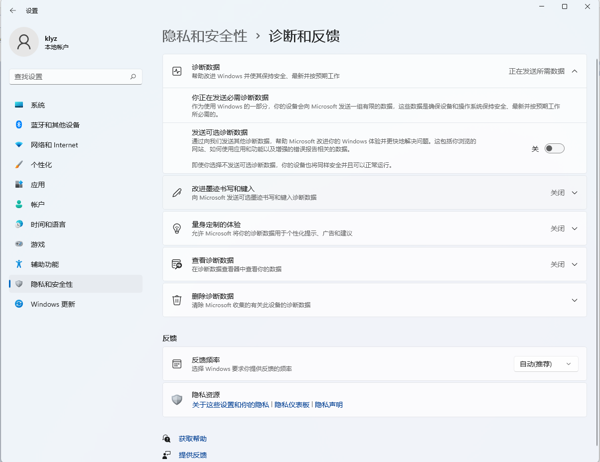Click the 游戏 controller icon
600x462 pixels.
click(19, 244)
